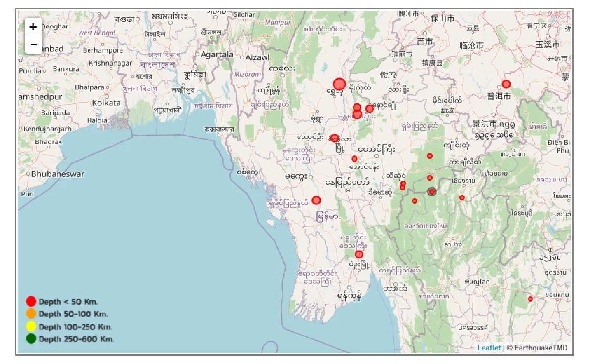This screenshot has height=364, width=590.
Task: Select the rightmost marker of the trio near Mandalay
Action: [370, 109]
